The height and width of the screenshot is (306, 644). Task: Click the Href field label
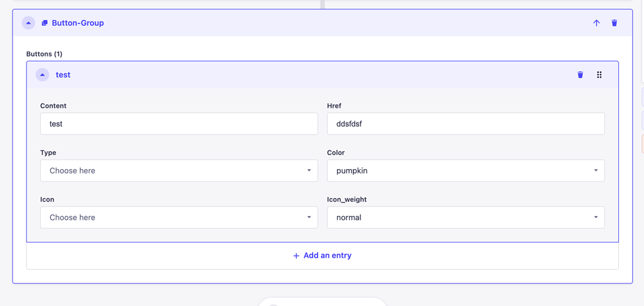point(334,106)
